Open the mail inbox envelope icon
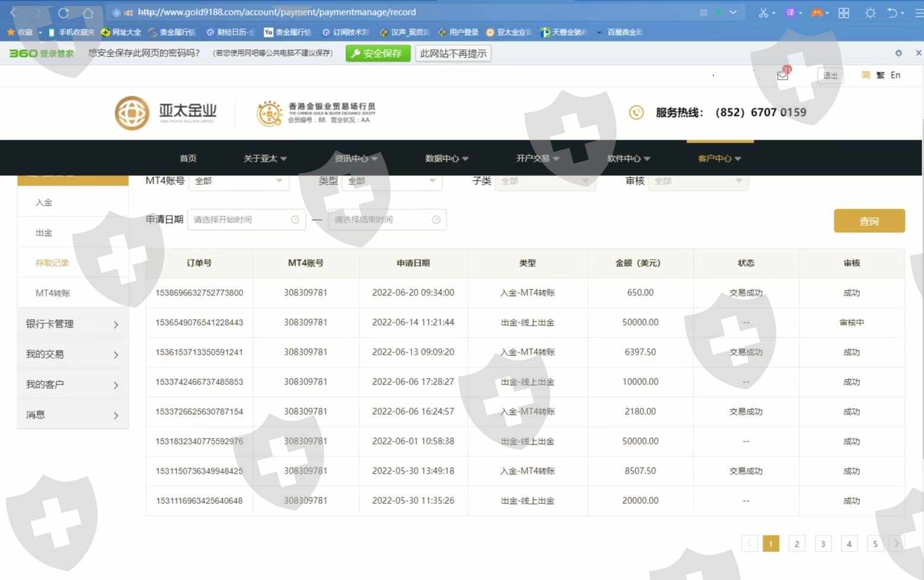This screenshot has width=924, height=580. 783,75
